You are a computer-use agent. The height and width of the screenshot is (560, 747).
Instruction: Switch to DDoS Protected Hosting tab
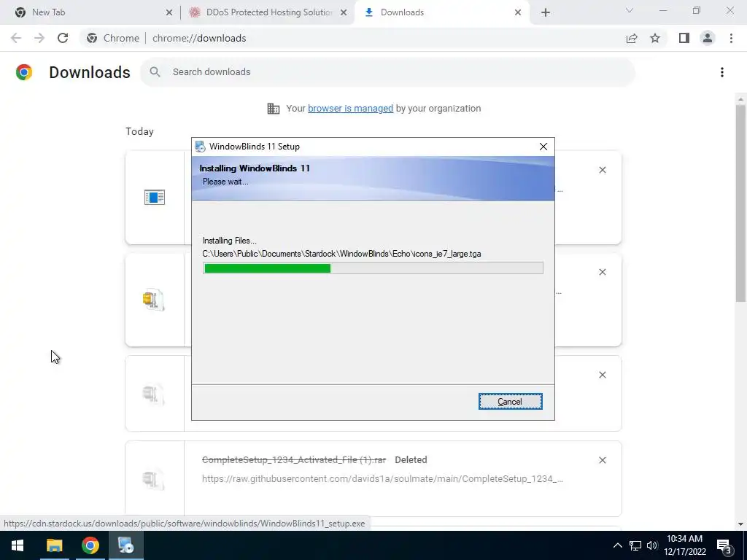tap(268, 12)
